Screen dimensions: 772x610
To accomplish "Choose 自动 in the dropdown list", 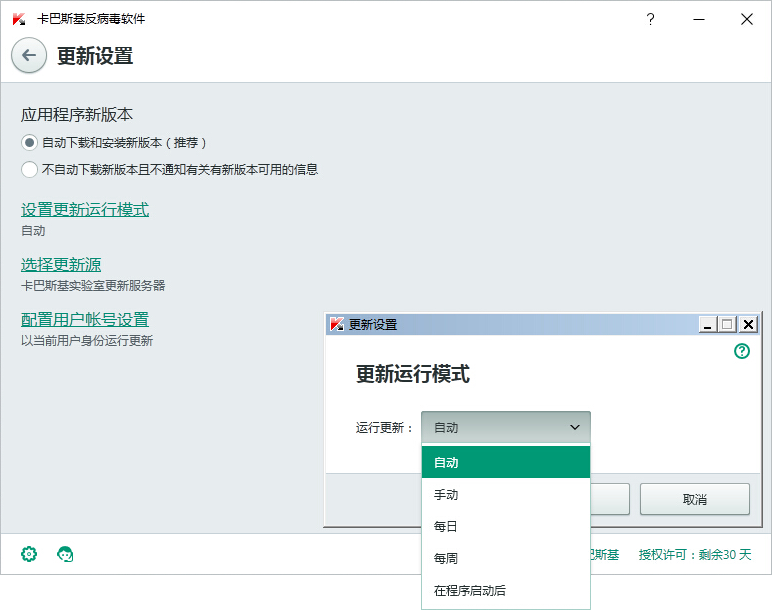I will 506,462.
